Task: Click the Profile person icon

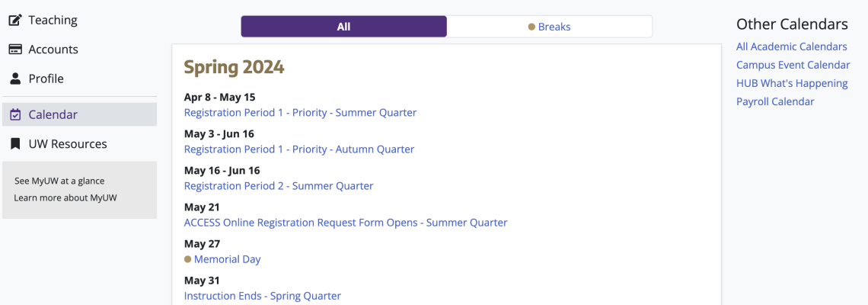Action: (15, 79)
